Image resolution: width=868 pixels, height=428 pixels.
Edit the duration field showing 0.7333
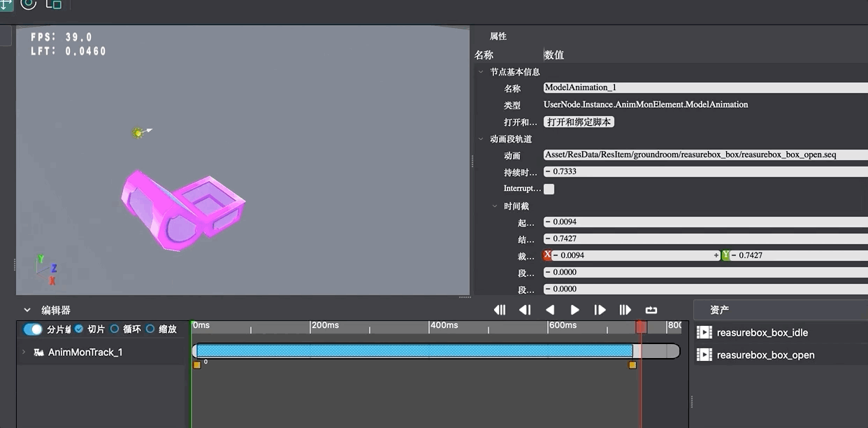(705, 172)
